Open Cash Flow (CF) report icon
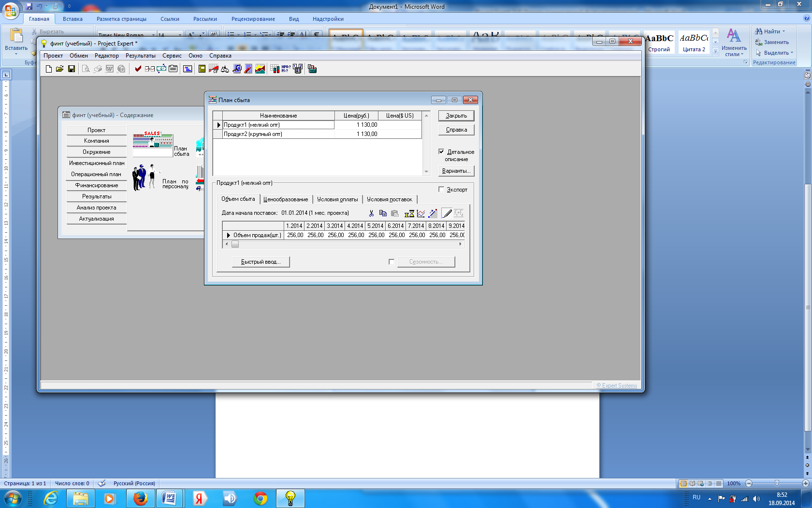The width and height of the screenshot is (812, 508). point(213,69)
